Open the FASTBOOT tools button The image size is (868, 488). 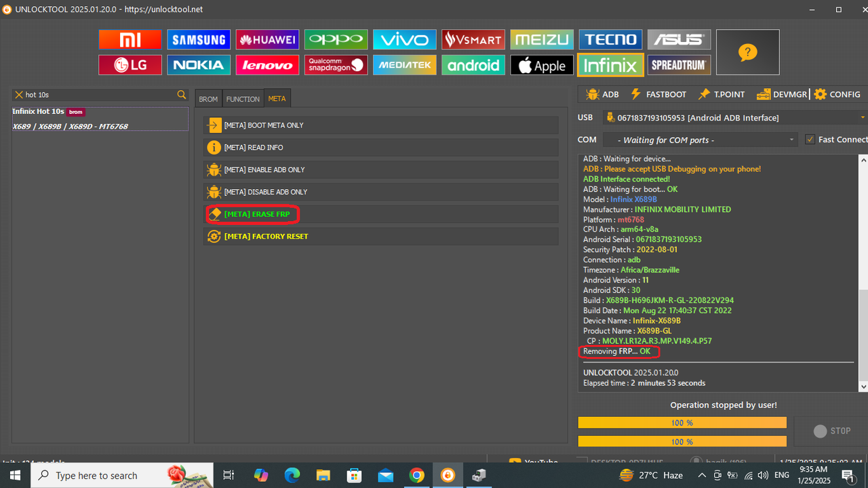pyautogui.click(x=658, y=94)
